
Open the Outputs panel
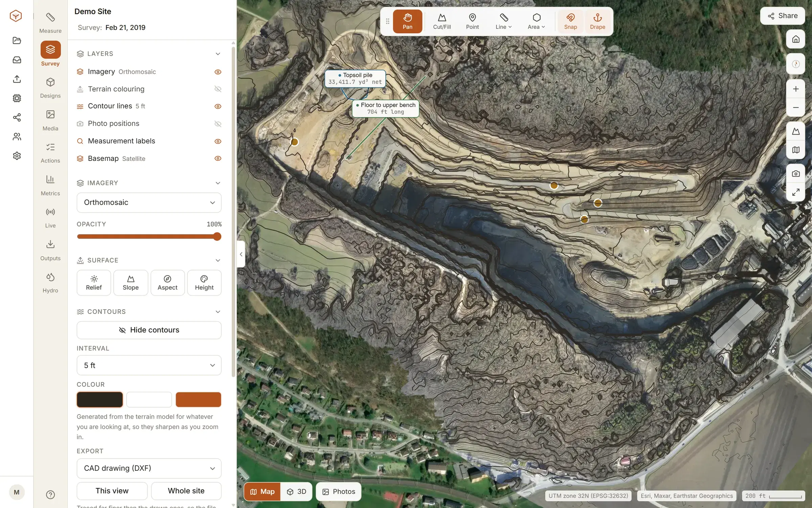pyautogui.click(x=50, y=250)
